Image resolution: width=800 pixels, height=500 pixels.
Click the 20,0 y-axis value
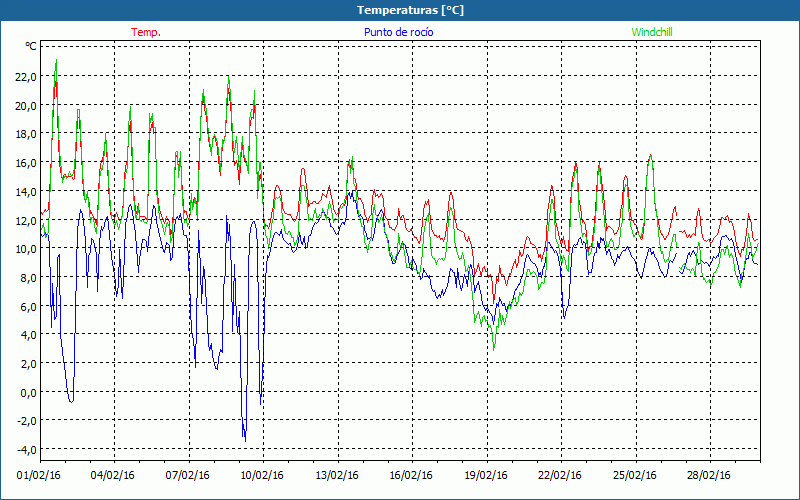[x=26, y=106]
